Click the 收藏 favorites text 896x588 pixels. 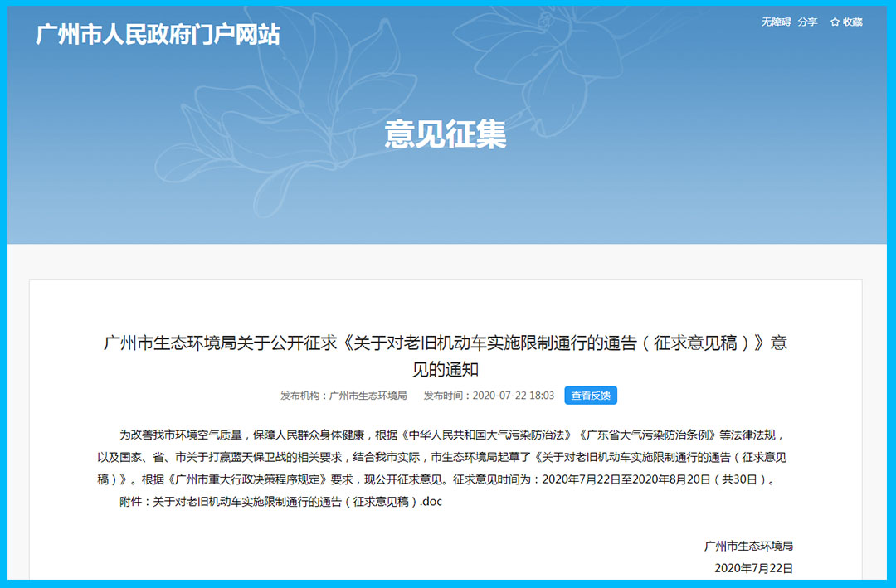(853, 22)
